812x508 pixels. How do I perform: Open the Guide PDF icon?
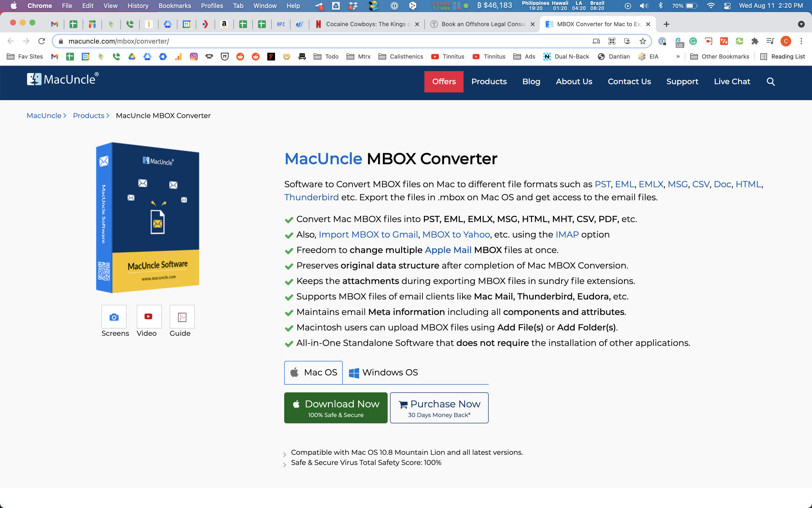pyautogui.click(x=182, y=317)
